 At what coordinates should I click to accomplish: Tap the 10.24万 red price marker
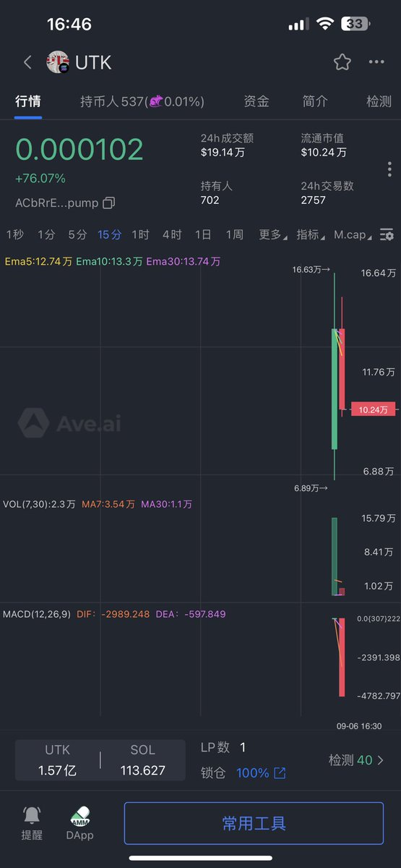tap(373, 409)
